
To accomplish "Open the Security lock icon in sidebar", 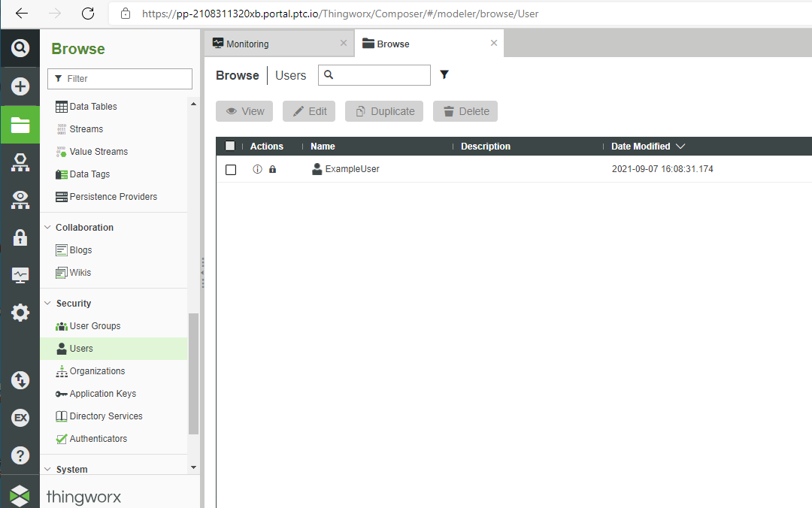I will pyautogui.click(x=20, y=237).
